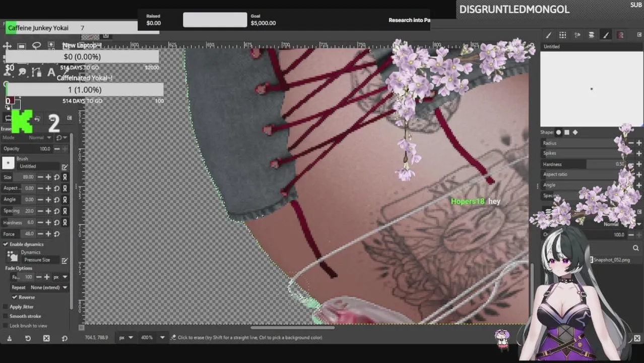Screen dimensions: 644x363
Task: Reset Size to brush default
Action: click(56, 177)
